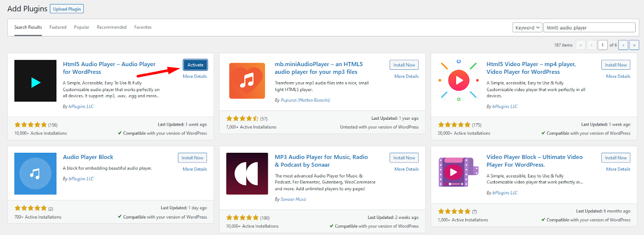Install Audio Player Block plugin

click(192, 158)
